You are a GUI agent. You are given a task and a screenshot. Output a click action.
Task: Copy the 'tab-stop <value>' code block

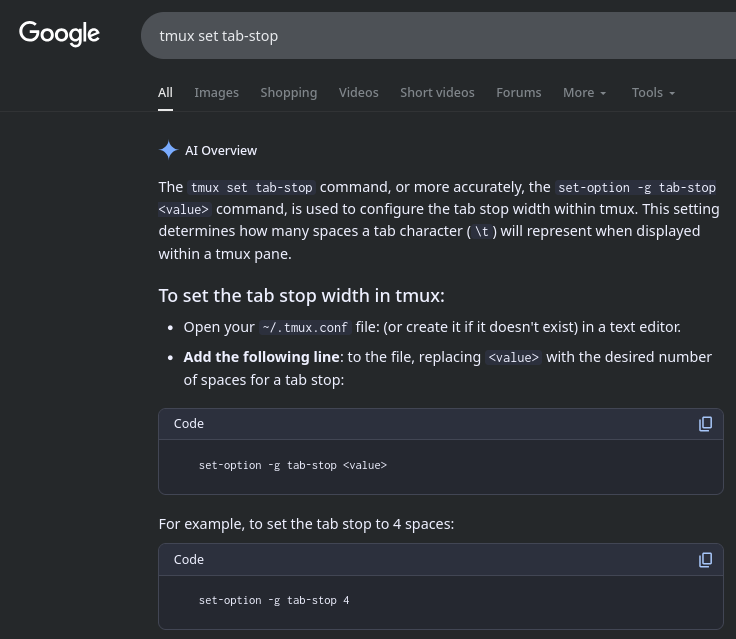pyautogui.click(x=705, y=424)
